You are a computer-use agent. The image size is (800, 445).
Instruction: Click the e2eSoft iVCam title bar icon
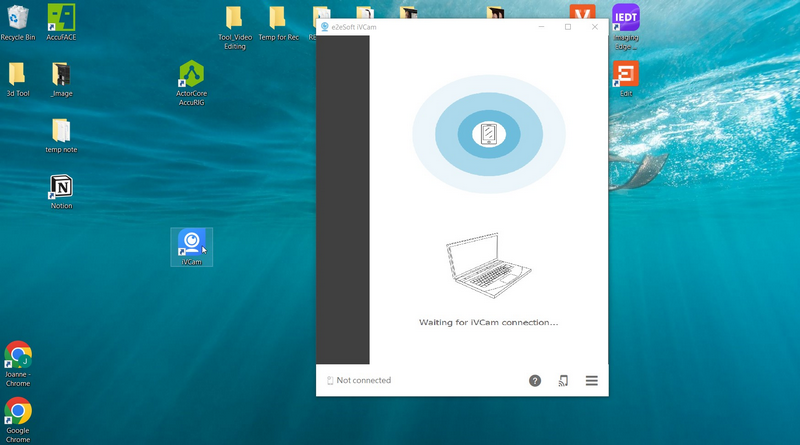click(x=324, y=27)
